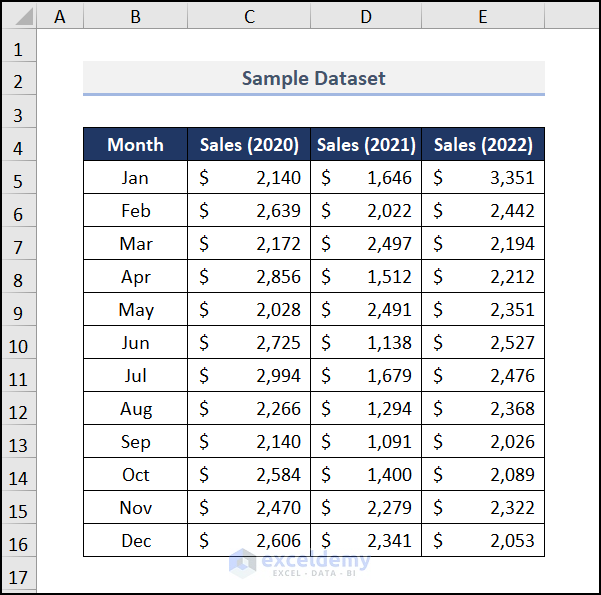Select the cell containing 2,994
Screen dimensions: 601x595
[x=249, y=376]
